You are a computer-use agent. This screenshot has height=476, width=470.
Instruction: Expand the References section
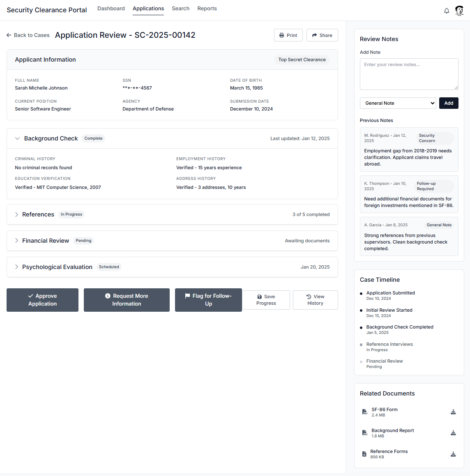click(17, 214)
